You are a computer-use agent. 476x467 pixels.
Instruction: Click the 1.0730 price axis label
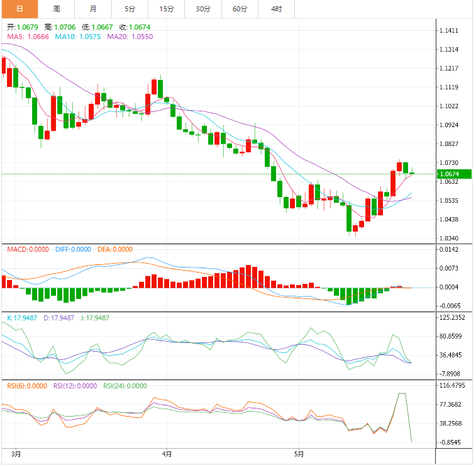pyautogui.click(x=449, y=163)
